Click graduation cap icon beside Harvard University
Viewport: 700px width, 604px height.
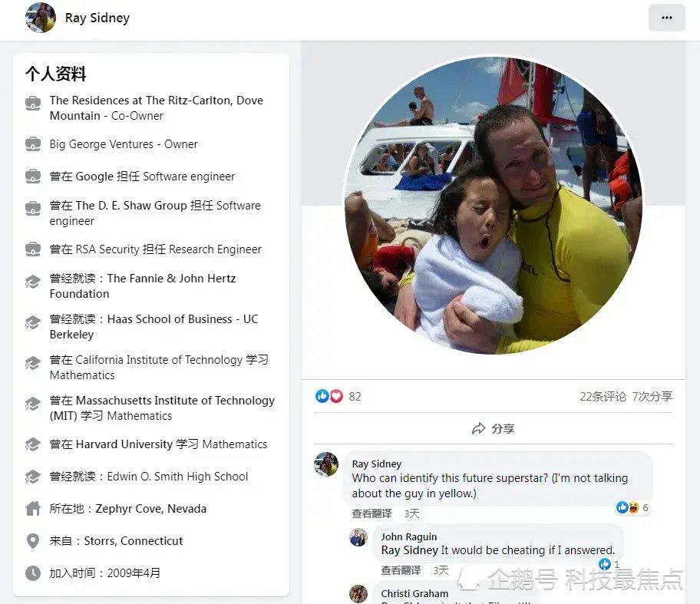[33, 444]
